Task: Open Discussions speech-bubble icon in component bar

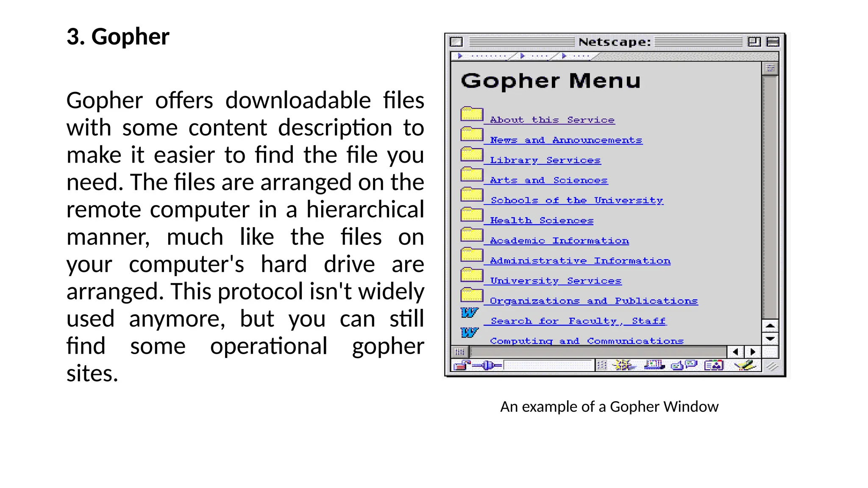Action: (x=684, y=365)
